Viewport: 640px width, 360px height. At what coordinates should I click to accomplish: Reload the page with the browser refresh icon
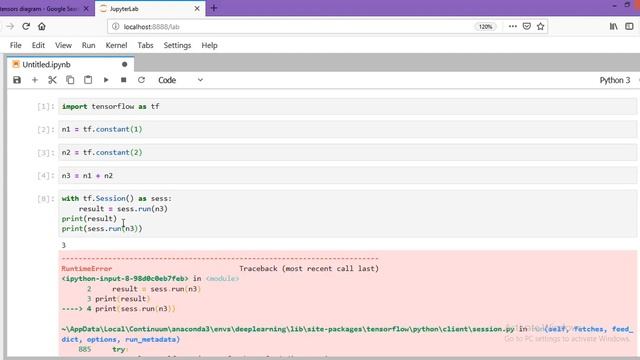click(x=26, y=27)
